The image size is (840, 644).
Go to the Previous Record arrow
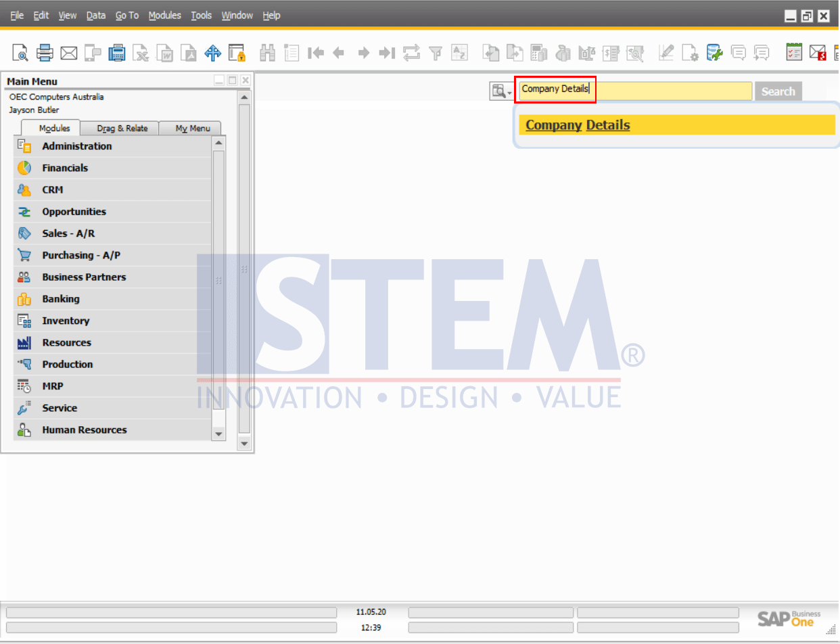pos(339,53)
